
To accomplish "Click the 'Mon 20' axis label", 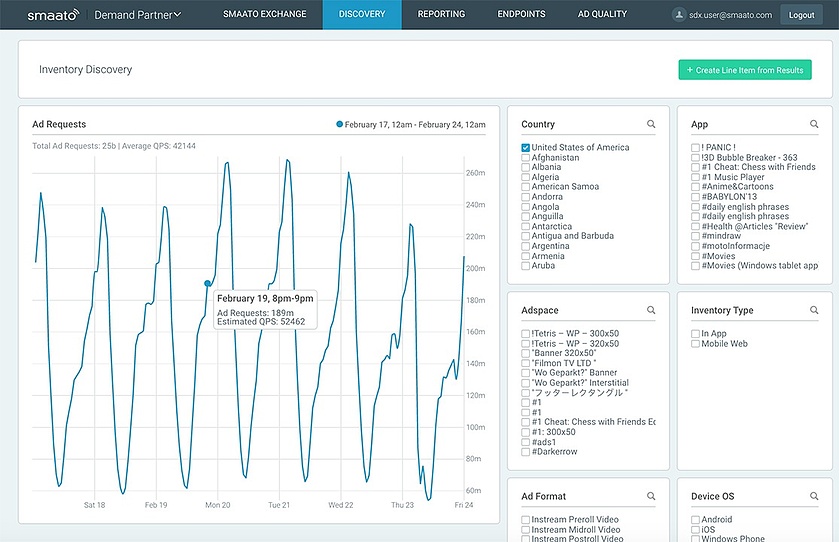I will [x=218, y=505].
